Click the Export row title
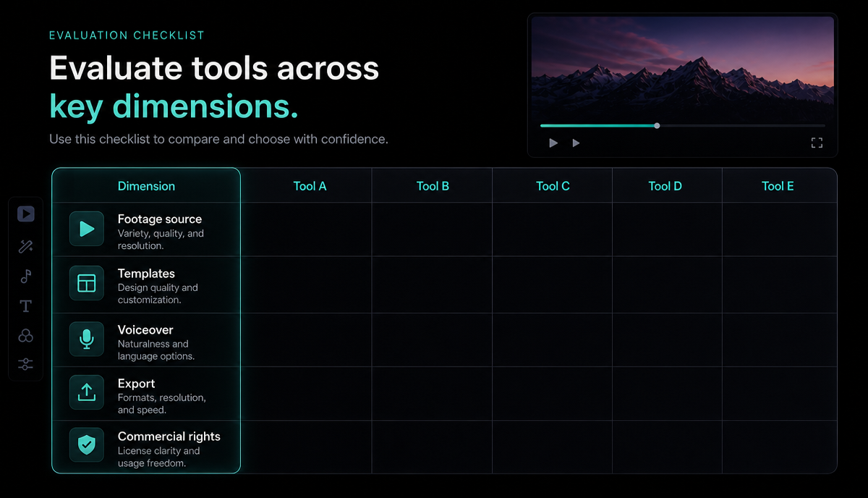This screenshot has width=868, height=498. coord(136,384)
